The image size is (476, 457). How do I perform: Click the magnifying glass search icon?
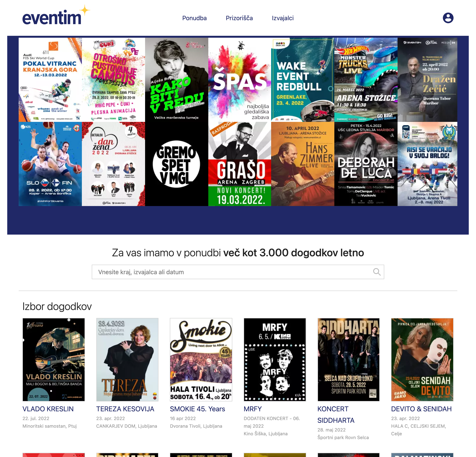tap(377, 272)
